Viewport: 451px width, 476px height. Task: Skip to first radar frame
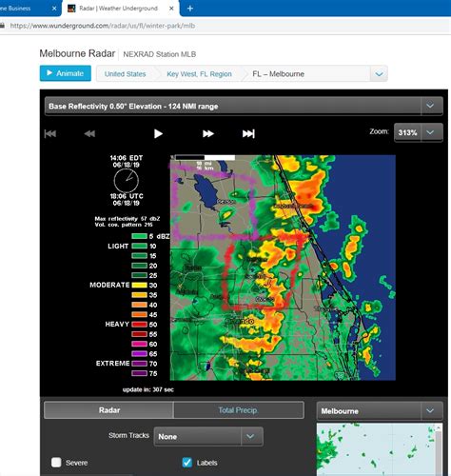tap(50, 133)
